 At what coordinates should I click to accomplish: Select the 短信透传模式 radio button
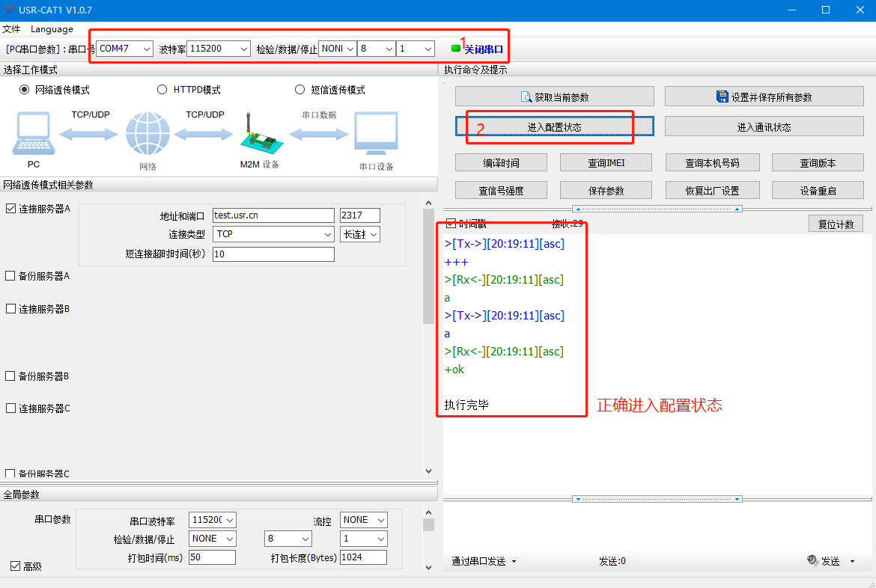(300, 90)
